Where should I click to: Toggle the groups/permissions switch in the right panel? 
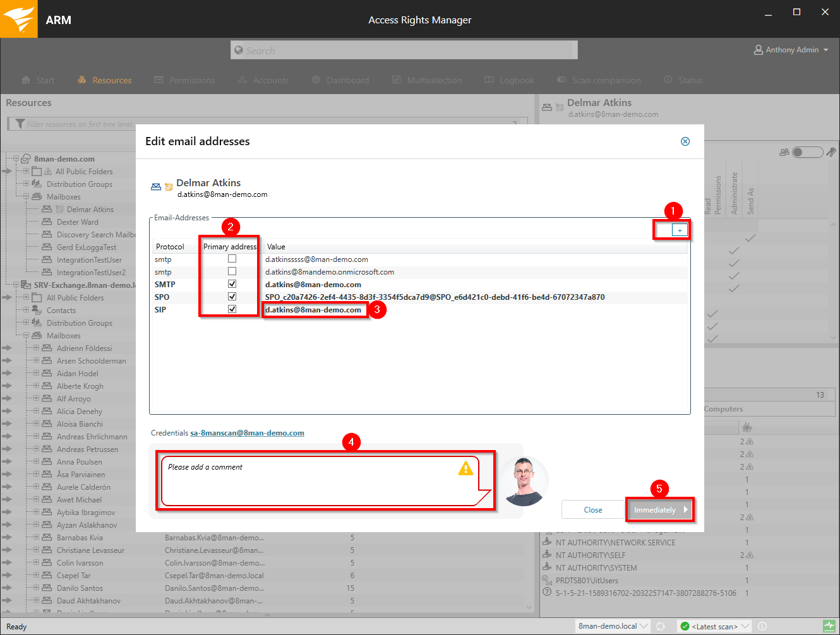tap(807, 152)
